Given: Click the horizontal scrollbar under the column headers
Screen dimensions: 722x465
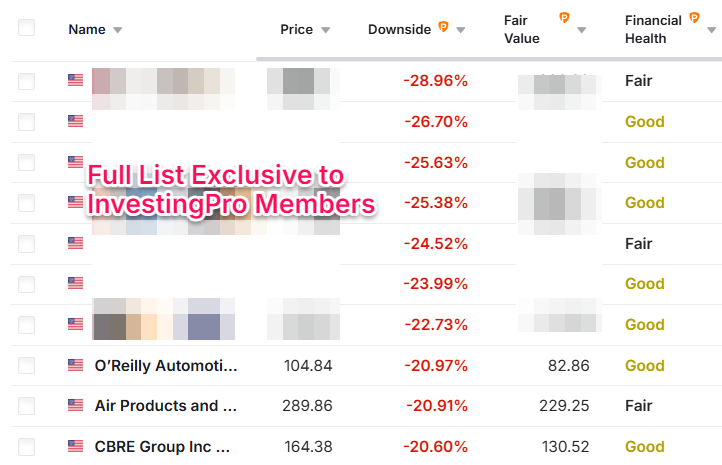Looking at the screenshot, I should tap(489, 59).
